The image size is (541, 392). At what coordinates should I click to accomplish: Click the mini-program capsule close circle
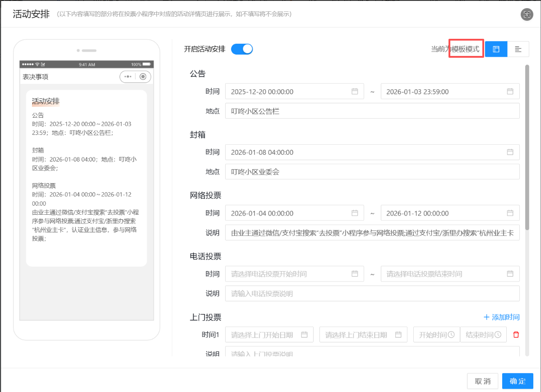coord(143,77)
